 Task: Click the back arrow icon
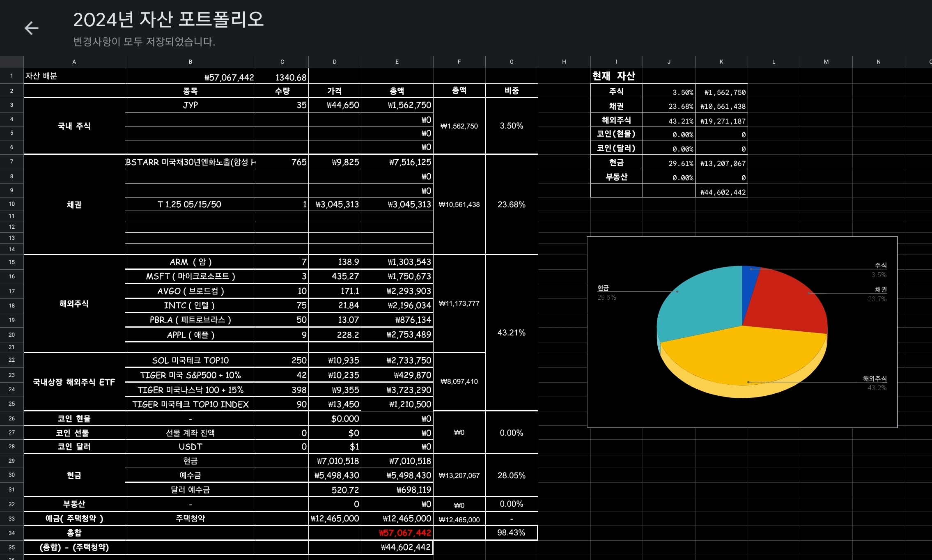(x=31, y=28)
